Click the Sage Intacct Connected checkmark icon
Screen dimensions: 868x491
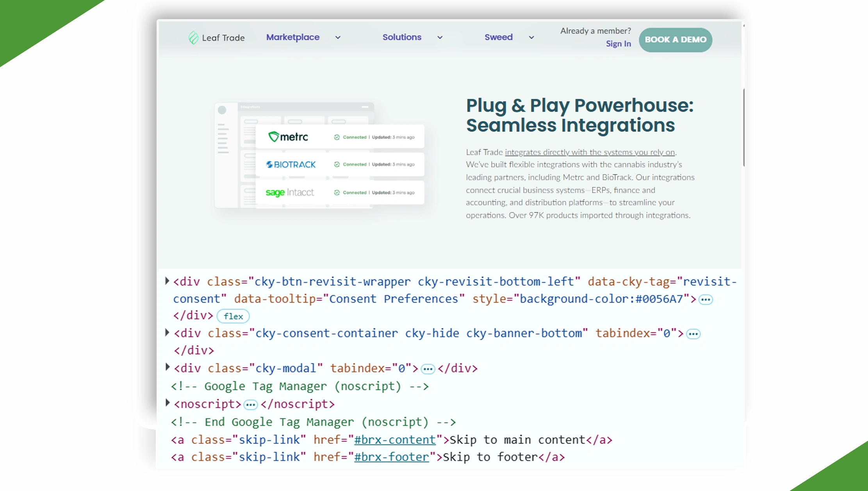(337, 193)
